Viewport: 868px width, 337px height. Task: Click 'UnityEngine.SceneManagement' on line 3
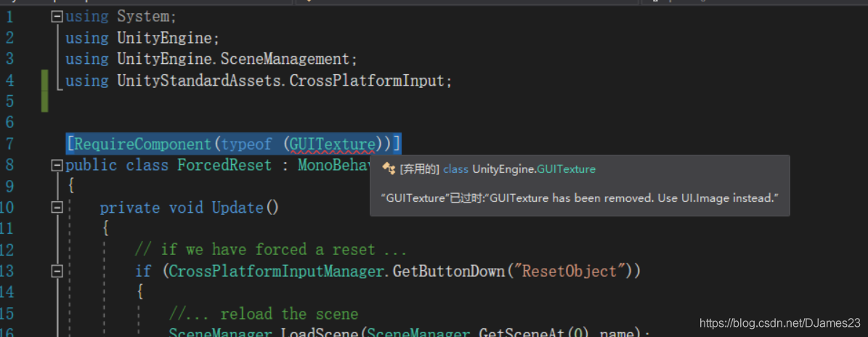point(234,60)
